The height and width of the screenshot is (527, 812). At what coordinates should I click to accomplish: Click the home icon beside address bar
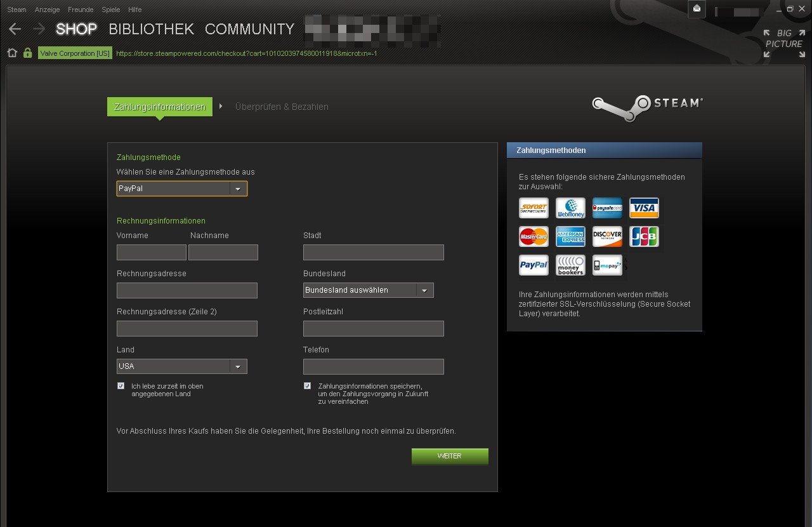(x=12, y=53)
